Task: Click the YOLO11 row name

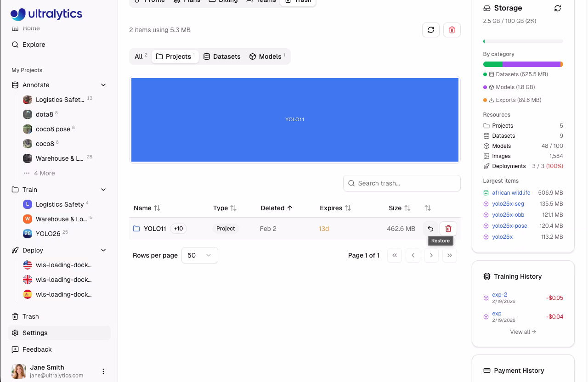Action: (155, 229)
